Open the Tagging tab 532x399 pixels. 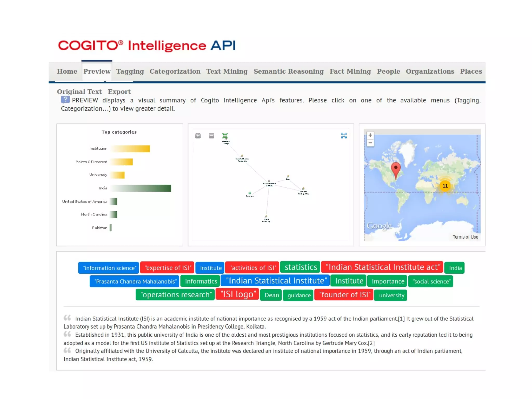[130, 71]
